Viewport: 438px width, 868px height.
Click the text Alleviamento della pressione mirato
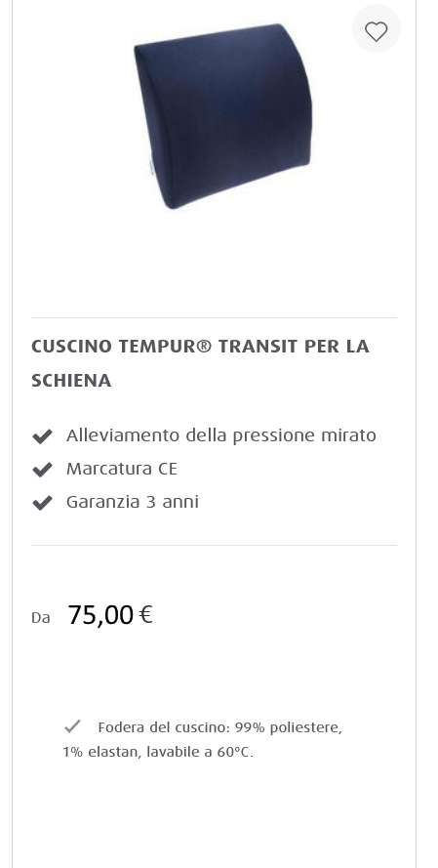(x=221, y=435)
